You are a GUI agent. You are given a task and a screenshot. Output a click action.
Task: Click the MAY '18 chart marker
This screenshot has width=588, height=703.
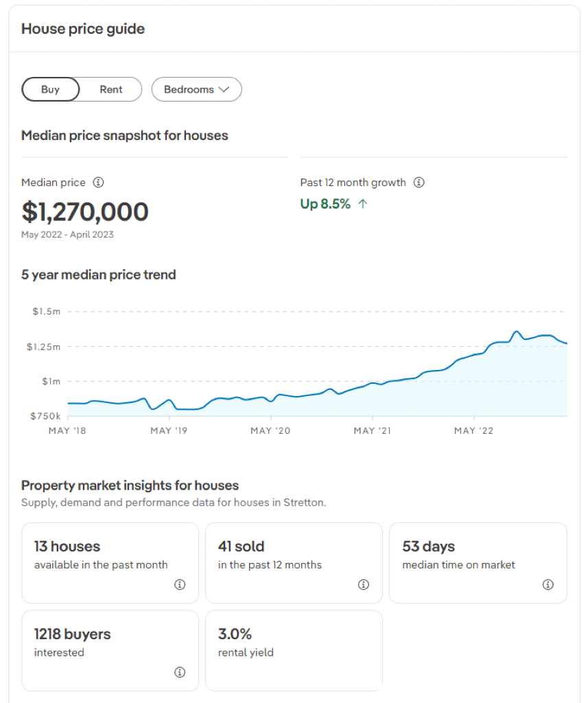coord(67,431)
